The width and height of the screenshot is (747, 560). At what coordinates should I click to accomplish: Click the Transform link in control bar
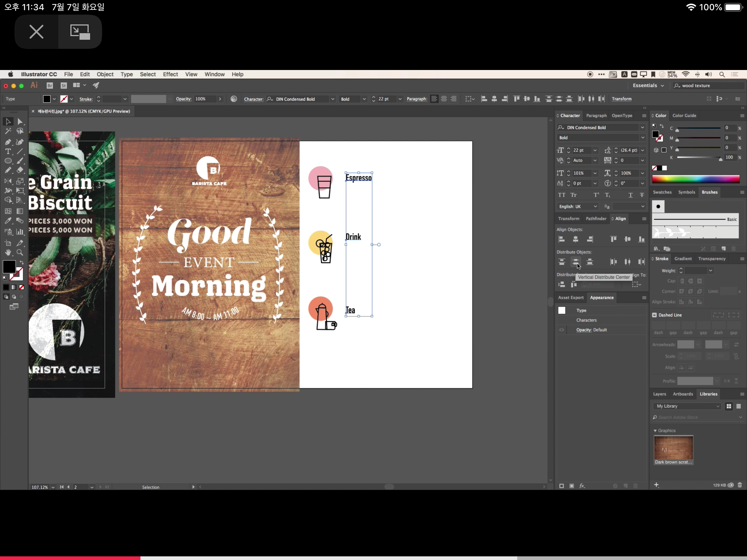pos(622,99)
